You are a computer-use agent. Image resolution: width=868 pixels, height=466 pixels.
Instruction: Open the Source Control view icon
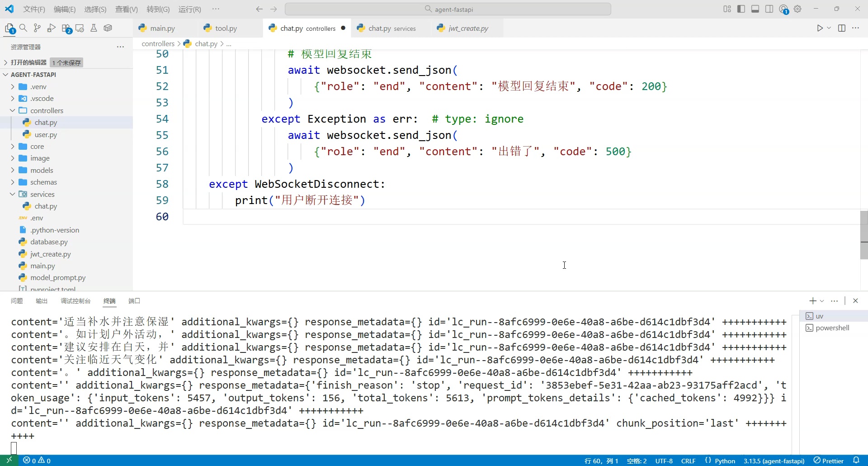(38, 28)
